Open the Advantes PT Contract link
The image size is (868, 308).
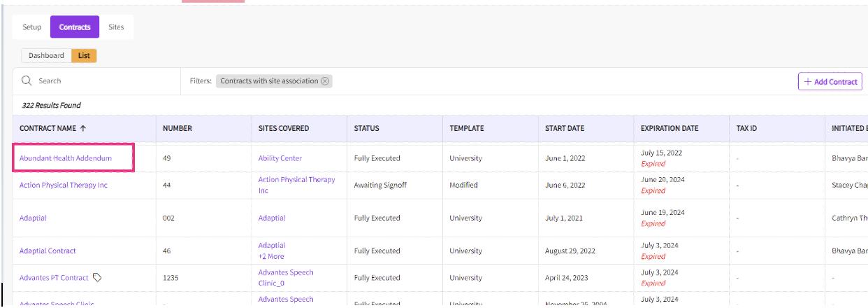54,278
